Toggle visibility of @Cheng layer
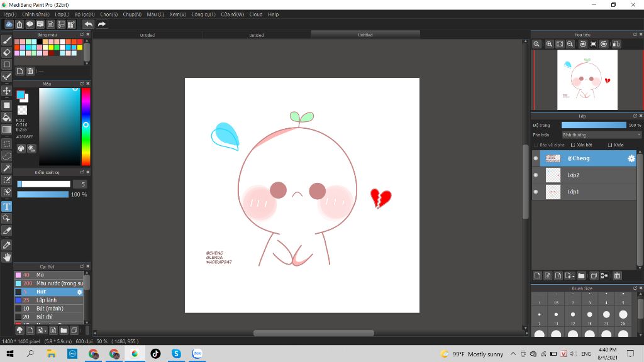This screenshot has height=362, width=644. point(536,158)
